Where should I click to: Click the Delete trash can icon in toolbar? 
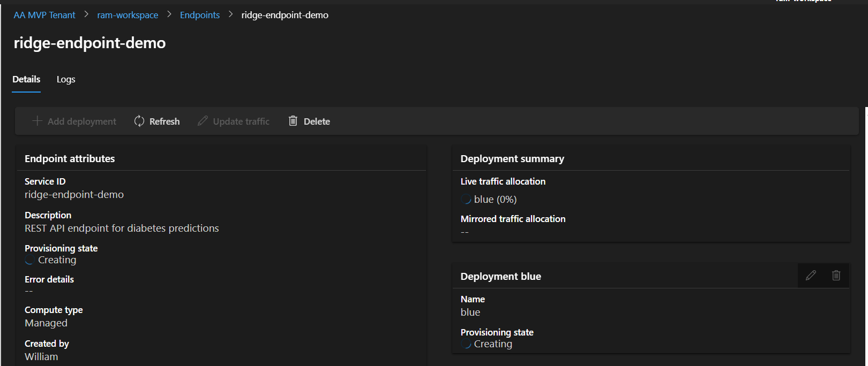293,121
